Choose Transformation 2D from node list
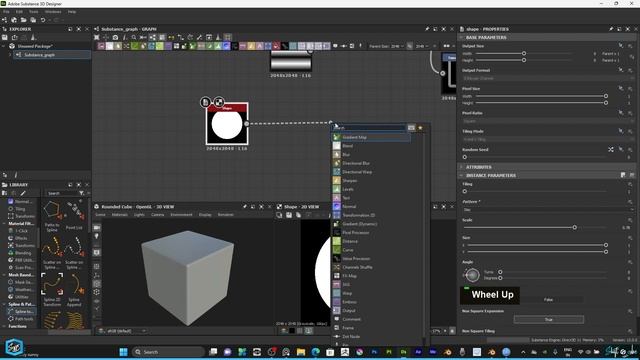The height and width of the screenshot is (360, 640). pyautogui.click(x=371, y=215)
